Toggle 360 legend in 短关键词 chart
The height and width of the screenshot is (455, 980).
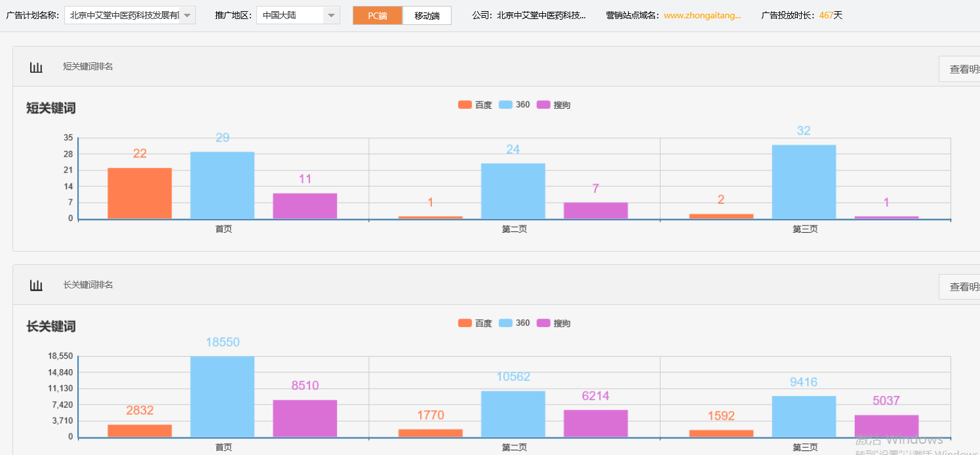(x=515, y=105)
